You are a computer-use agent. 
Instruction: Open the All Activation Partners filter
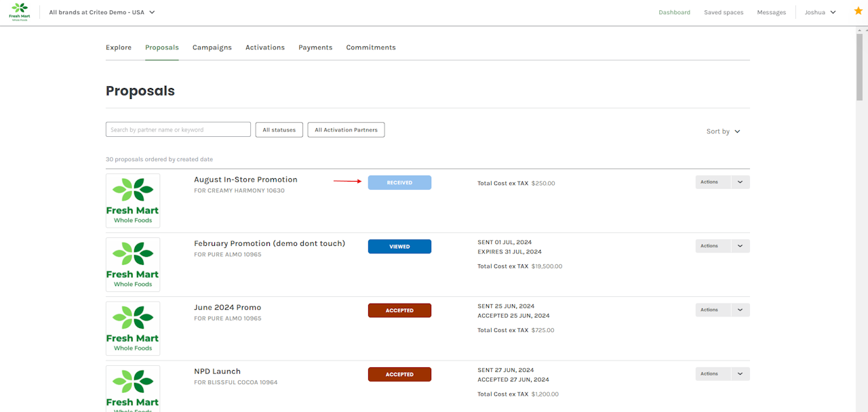pyautogui.click(x=346, y=129)
